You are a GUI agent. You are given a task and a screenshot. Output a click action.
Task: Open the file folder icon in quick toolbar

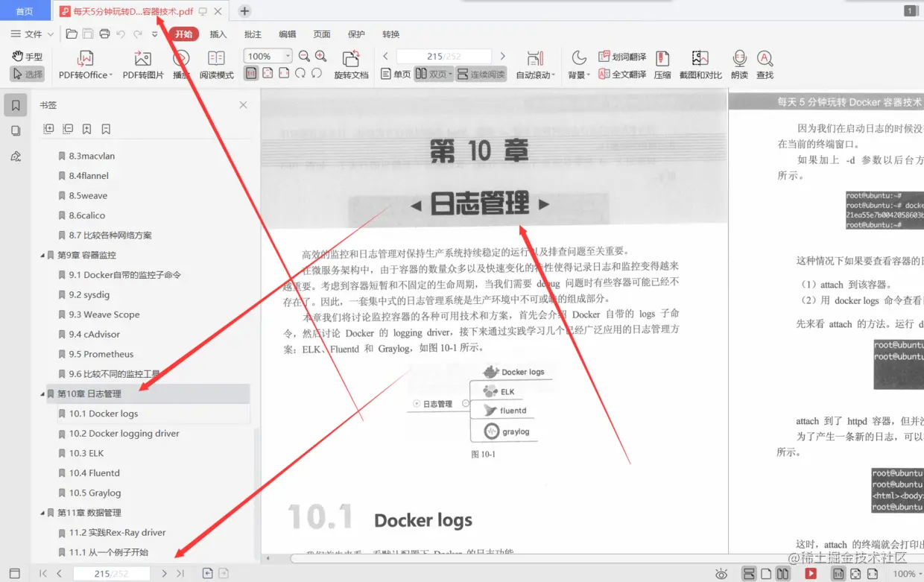coord(72,34)
